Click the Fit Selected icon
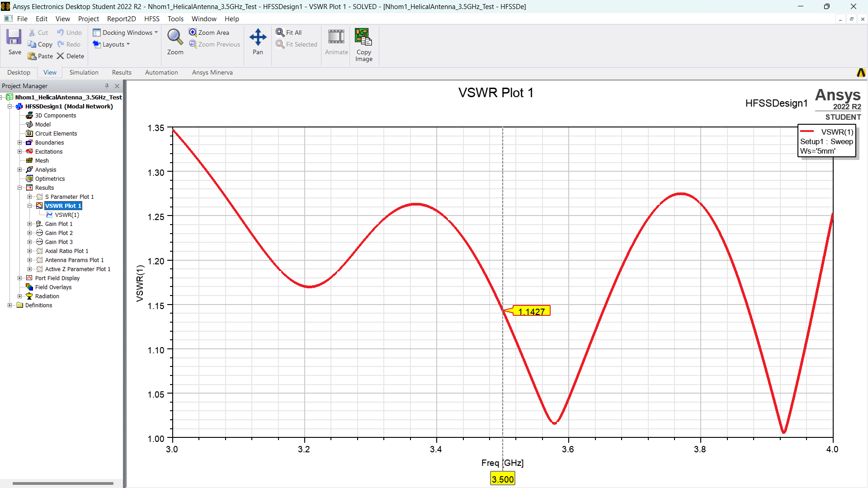 [x=280, y=44]
